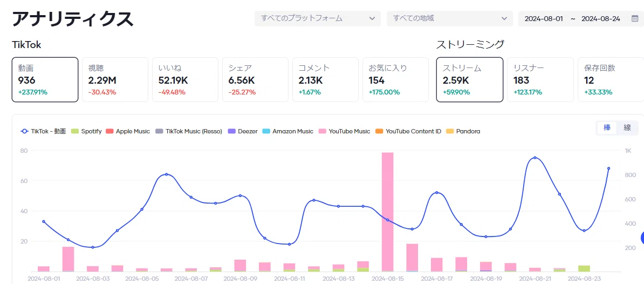Toggle Apple Music legend series

click(128, 132)
